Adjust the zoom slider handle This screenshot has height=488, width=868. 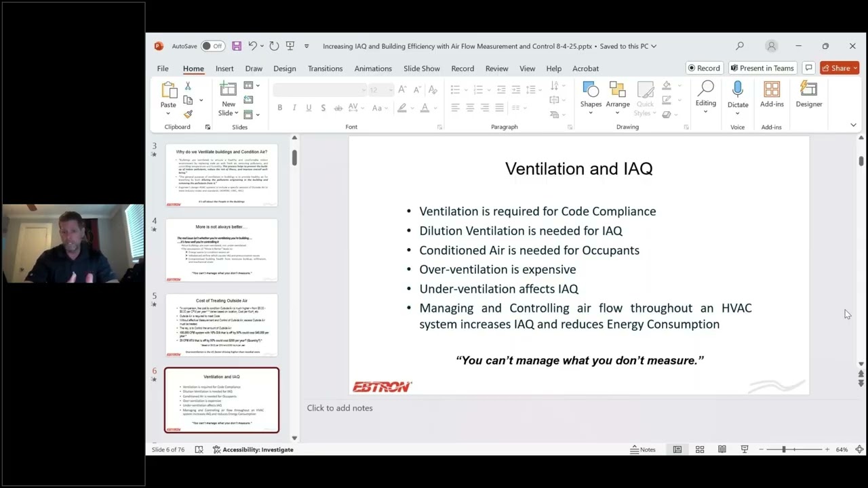(x=784, y=449)
